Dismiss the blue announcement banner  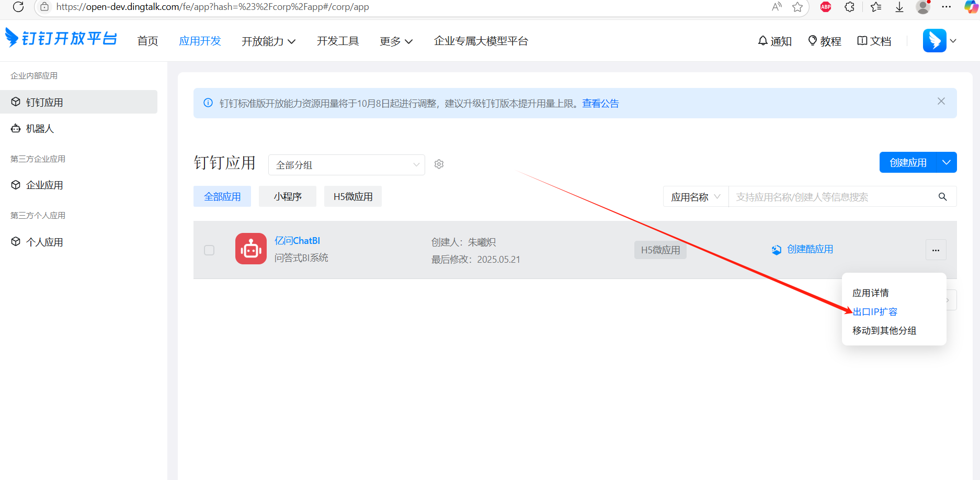(x=941, y=102)
